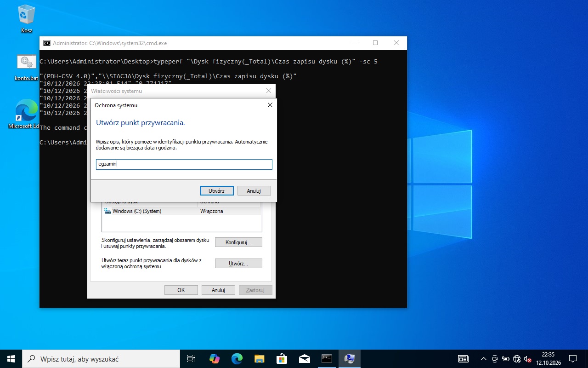The height and width of the screenshot is (368, 588).
Task: Click Anuluj in the Ochrona systemu dialog
Action: coord(254,190)
